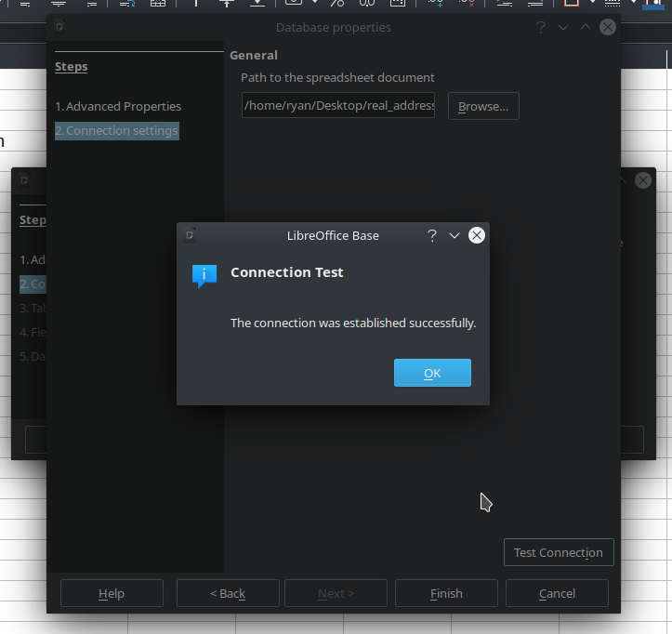Click merge cells icon in Calc toolbar

[x=158, y=3]
